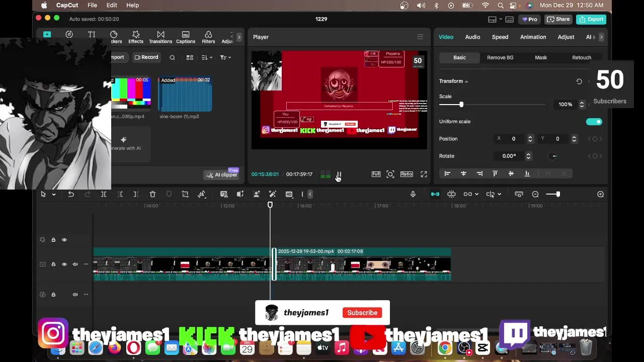Search the media library
The width and height of the screenshot is (644, 362).
pyautogui.click(x=172, y=57)
